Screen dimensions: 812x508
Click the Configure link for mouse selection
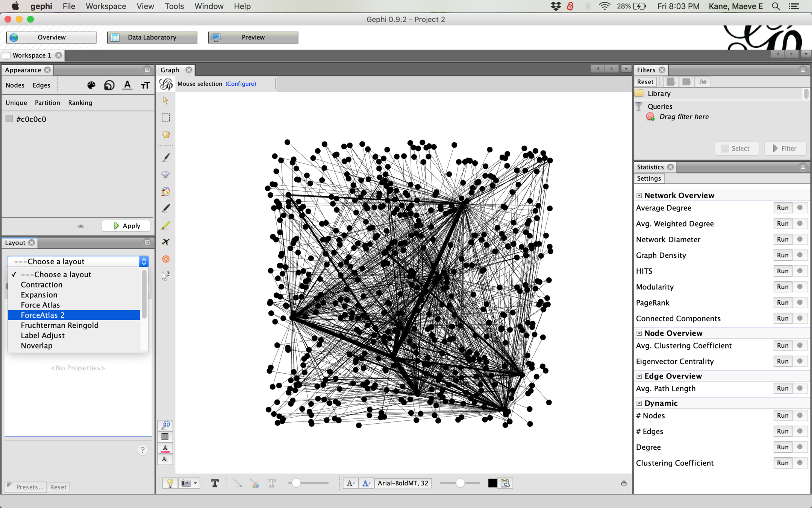241,84
